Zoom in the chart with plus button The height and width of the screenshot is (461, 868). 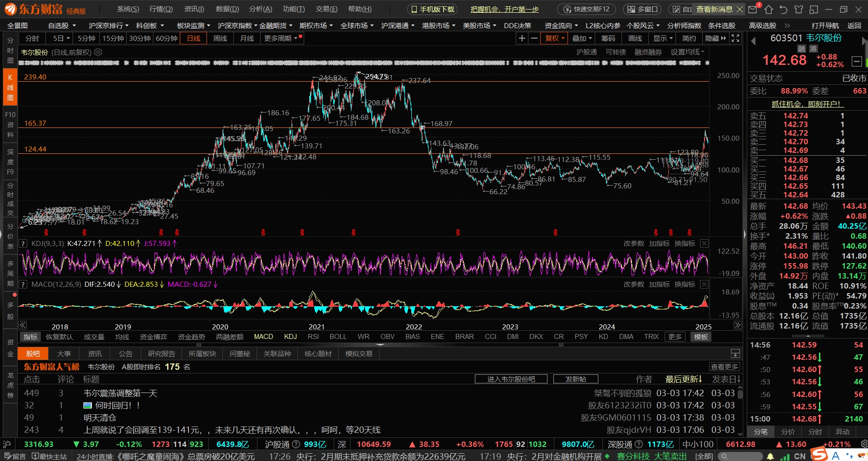pos(522,39)
